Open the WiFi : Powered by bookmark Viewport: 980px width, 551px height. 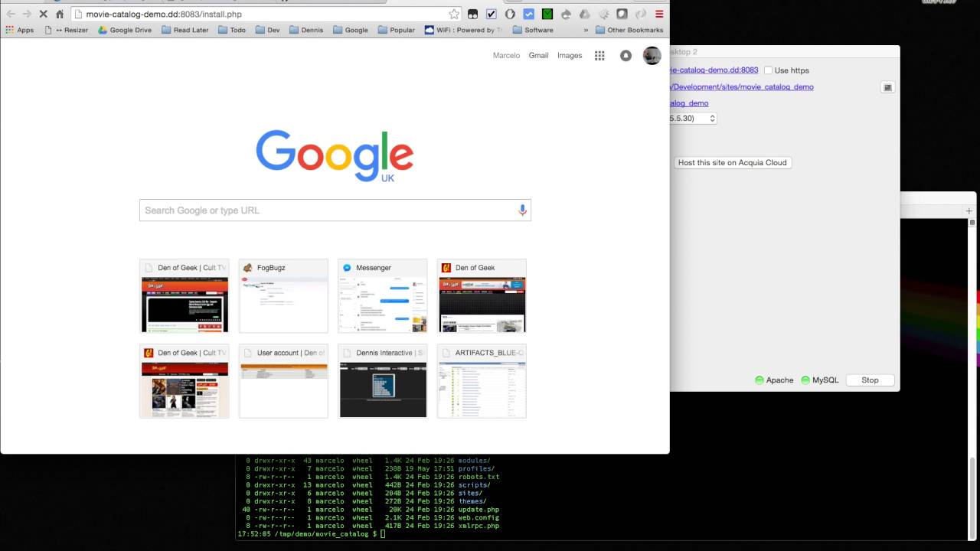pyautogui.click(x=463, y=30)
